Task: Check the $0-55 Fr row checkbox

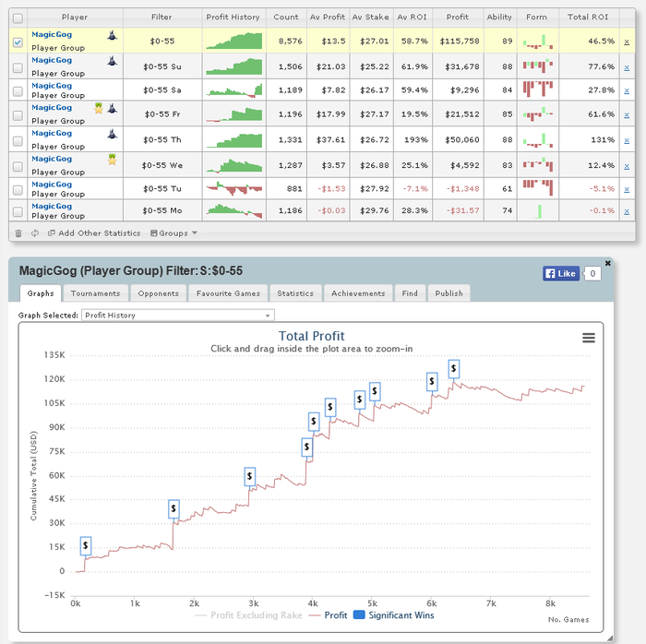Action: click(x=18, y=115)
